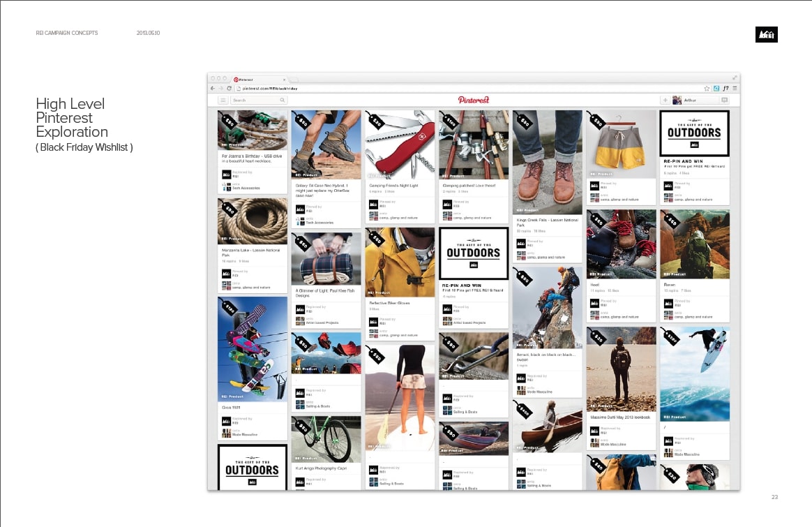The height and width of the screenshot is (527, 812).
Task: Bookmark page with the star icon
Action: click(707, 89)
